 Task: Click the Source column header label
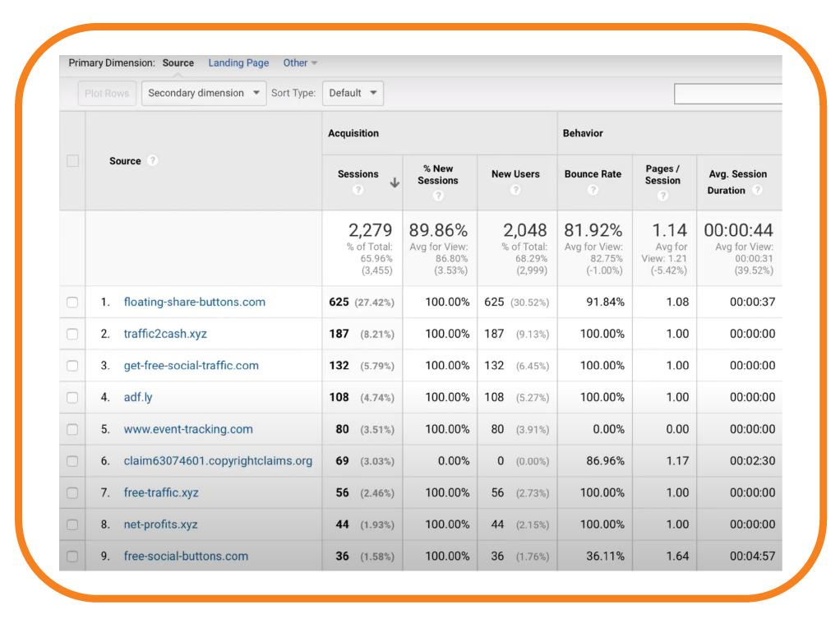pyautogui.click(x=125, y=161)
